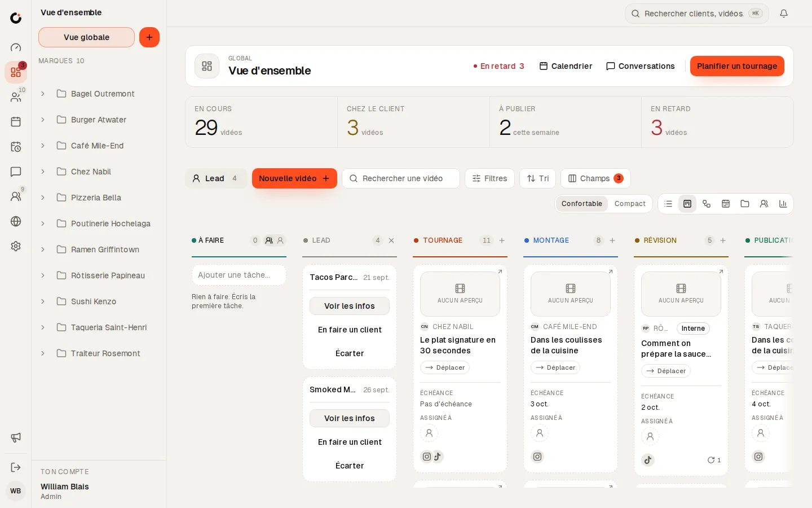812x508 pixels.
Task: Open the scheduled calendar-clock icon in sidebar
Action: tap(16, 147)
